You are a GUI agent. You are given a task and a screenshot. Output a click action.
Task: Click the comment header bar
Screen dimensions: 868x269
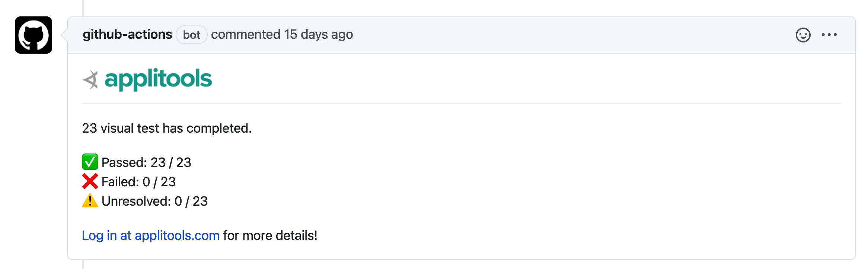pyautogui.click(x=462, y=35)
